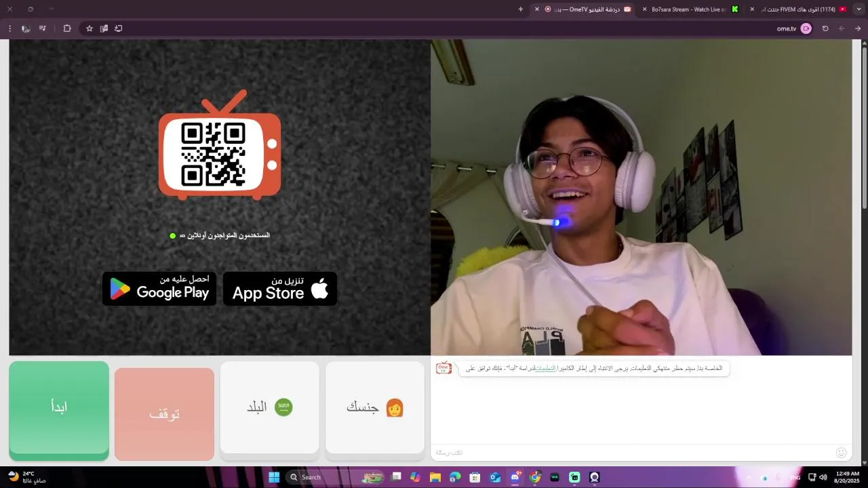868x488 pixels.
Task: Click the install/cast icon in address bar
Action: point(119,28)
